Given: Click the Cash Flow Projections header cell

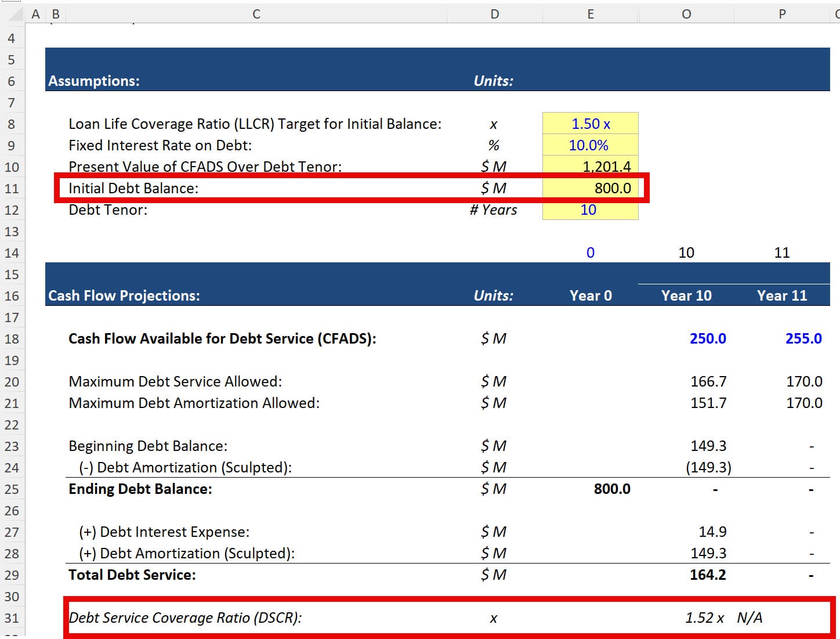Looking at the screenshot, I should coord(124,295).
